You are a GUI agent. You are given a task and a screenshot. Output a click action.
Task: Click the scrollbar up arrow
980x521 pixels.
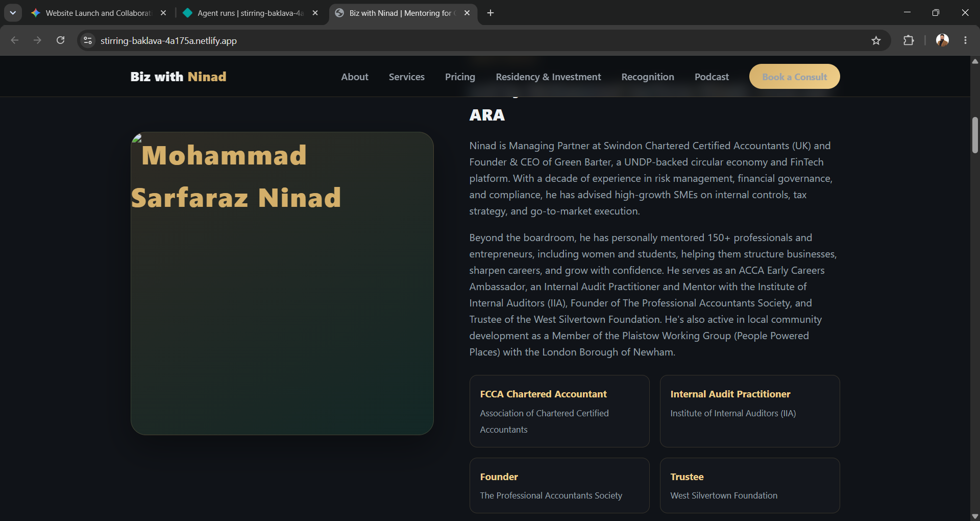tap(975, 61)
